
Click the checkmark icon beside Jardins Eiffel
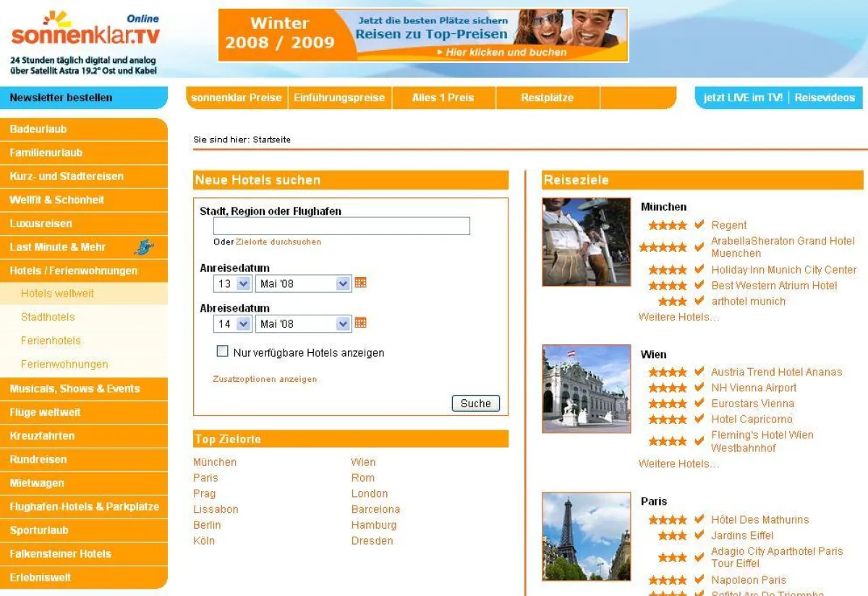click(x=699, y=535)
